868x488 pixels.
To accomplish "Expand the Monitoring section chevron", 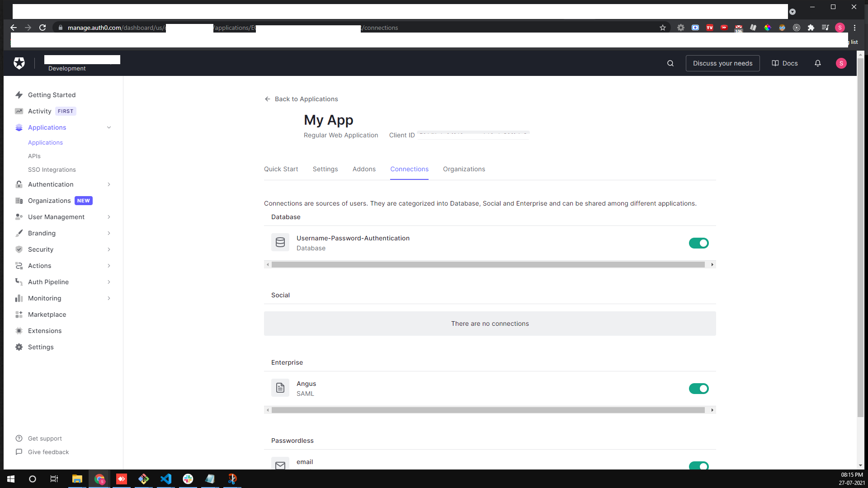I will tap(109, 298).
